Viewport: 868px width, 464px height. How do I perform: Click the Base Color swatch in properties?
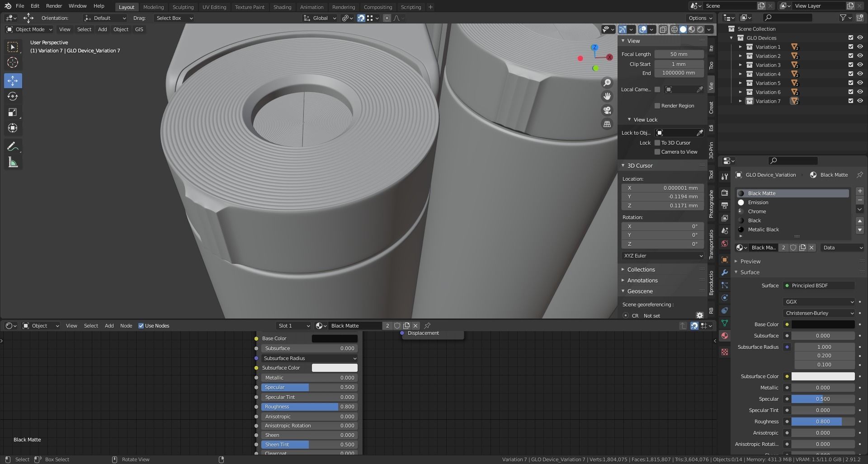(x=823, y=324)
